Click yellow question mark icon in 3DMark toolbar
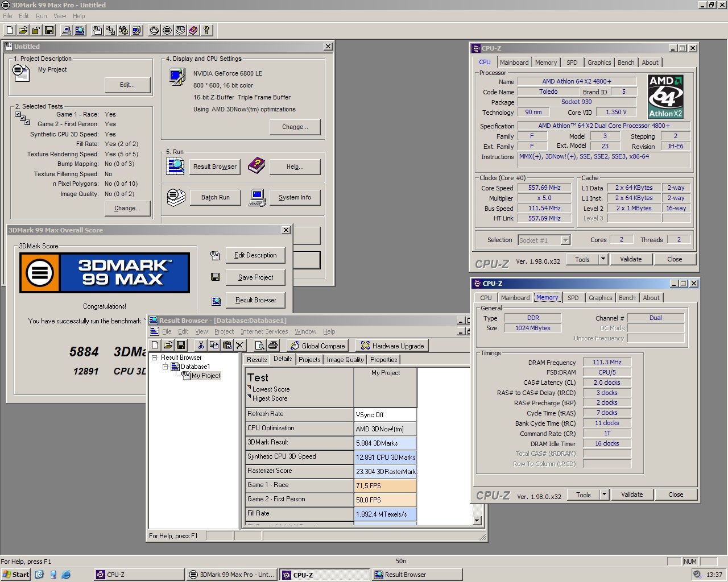728x582 pixels. [x=206, y=30]
